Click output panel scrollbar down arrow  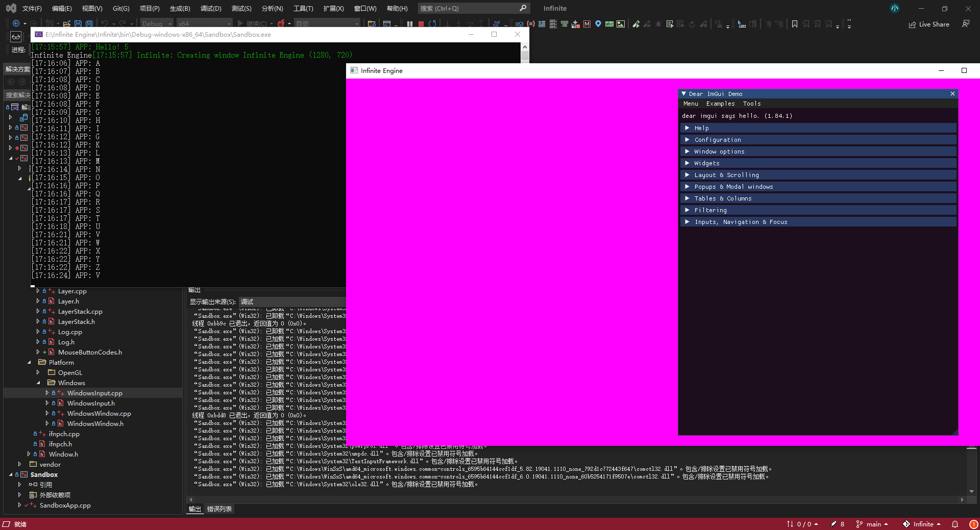(971, 491)
